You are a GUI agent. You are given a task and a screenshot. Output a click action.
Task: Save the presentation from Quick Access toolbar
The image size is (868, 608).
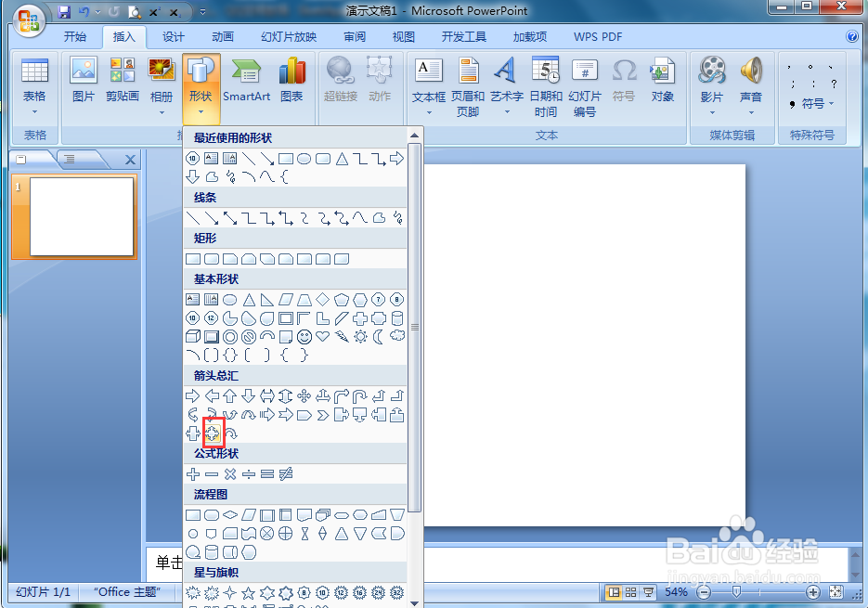(64, 12)
